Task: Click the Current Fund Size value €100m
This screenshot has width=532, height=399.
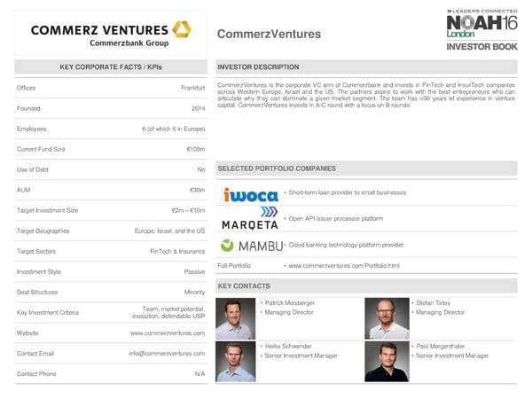Action: pyautogui.click(x=195, y=149)
